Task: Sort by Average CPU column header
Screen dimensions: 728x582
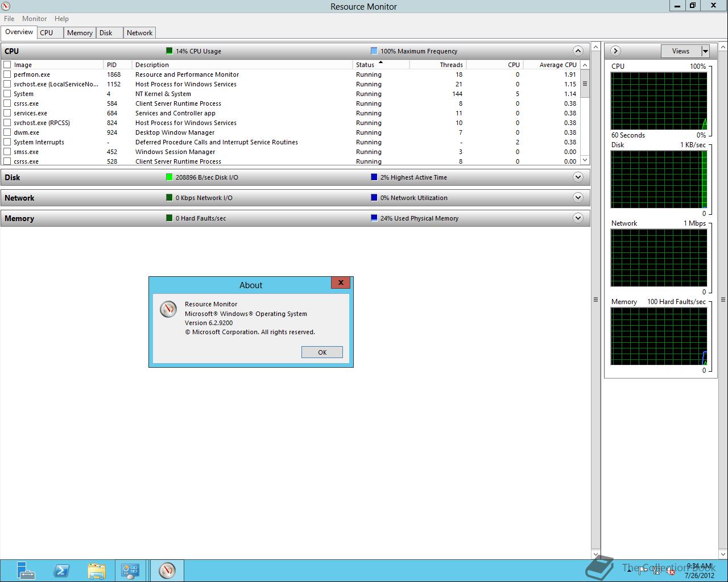Action: pyautogui.click(x=552, y=65)
